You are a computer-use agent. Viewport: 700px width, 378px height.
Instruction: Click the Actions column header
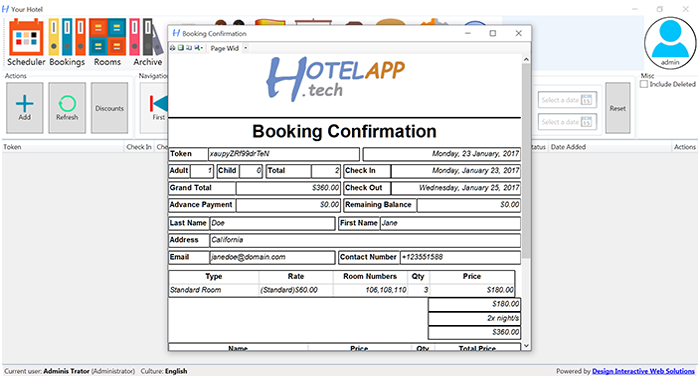click(x=685, y=147)
